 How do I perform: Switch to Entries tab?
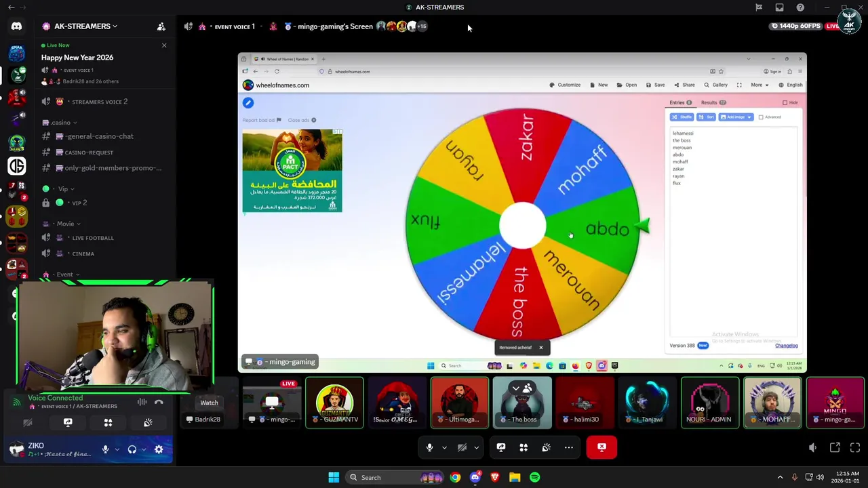coord(680,103)
